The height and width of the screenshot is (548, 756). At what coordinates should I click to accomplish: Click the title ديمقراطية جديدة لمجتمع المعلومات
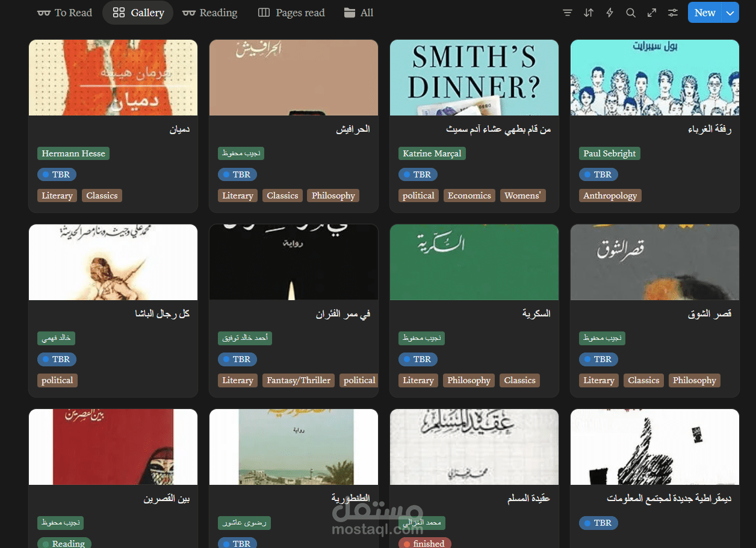(669, 499)
